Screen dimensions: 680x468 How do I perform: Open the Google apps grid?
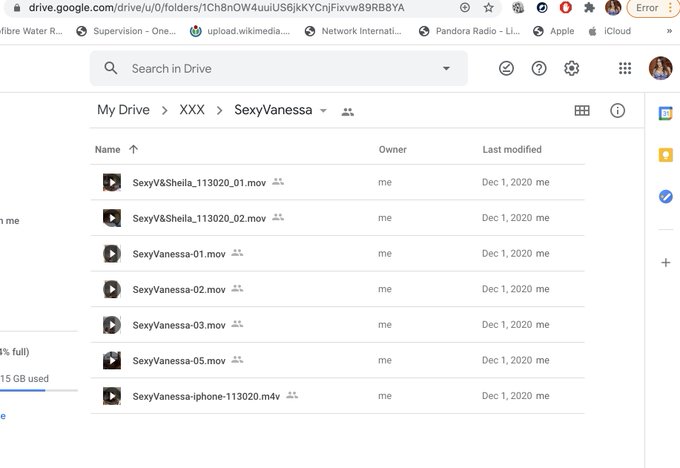(625, 68)
